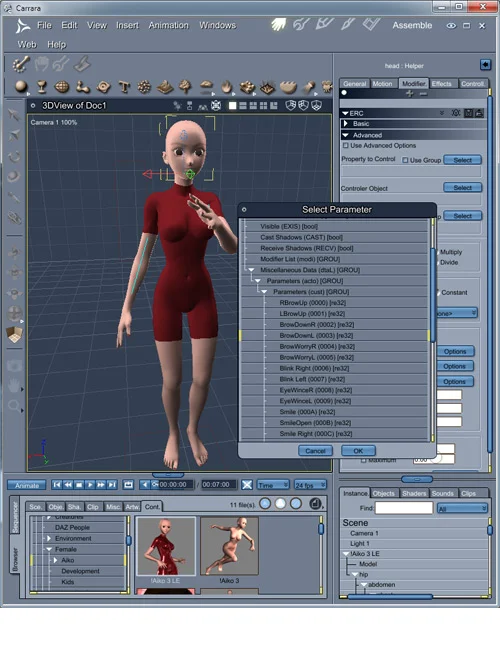Insert a terrain object
The image size is (500, 650).
click(x=165, y=87)
